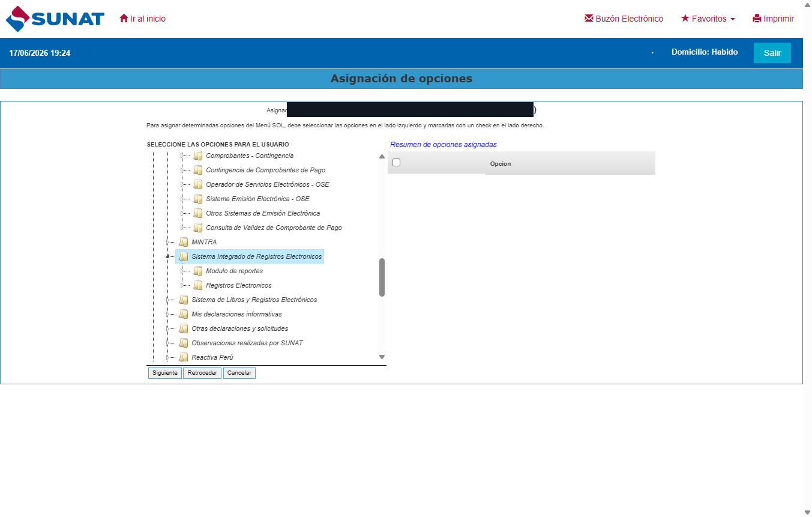Image resolution: width=812 pixels, height=517 pixels.
Task: Select the Modulo de reportes folder icon
Action: tap(198, 271)
